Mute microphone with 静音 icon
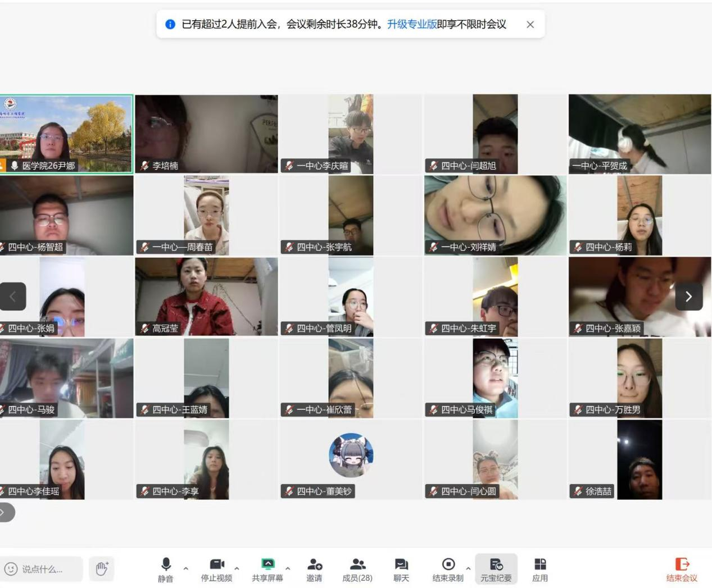The image size is (712, 588). click(165, 569)
